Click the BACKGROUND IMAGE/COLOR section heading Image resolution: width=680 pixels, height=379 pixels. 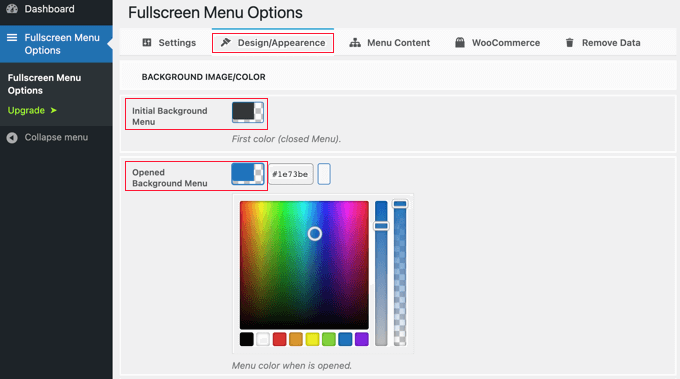[x=203, y=77]
